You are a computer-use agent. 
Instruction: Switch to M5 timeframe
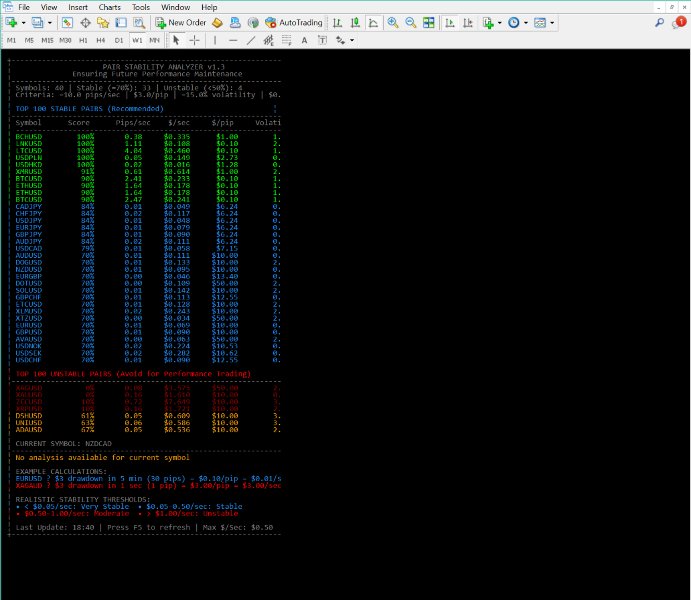coord(29,40)
